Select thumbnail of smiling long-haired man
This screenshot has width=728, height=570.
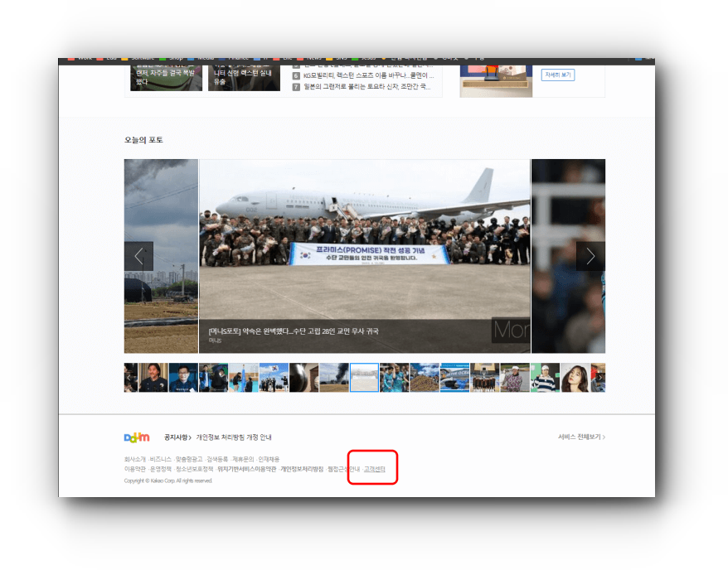click(x=153, y=378)
